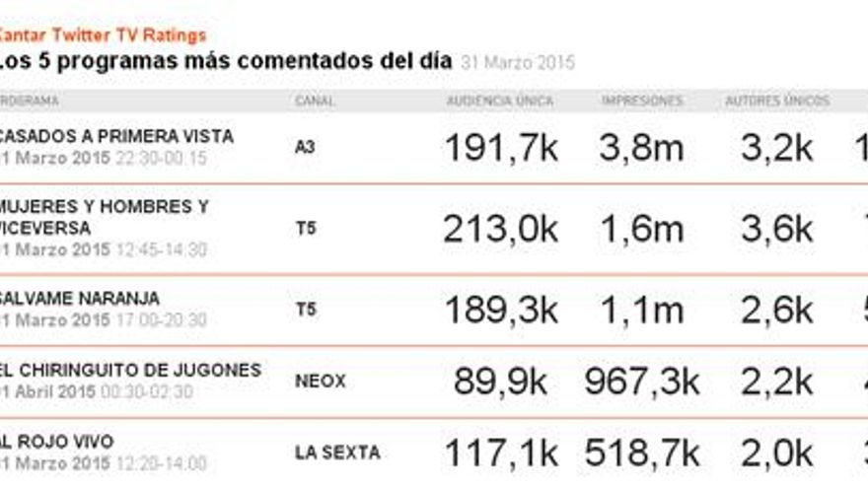
Task: Click the Impresiones column header
Action: (x=642, y=102)
